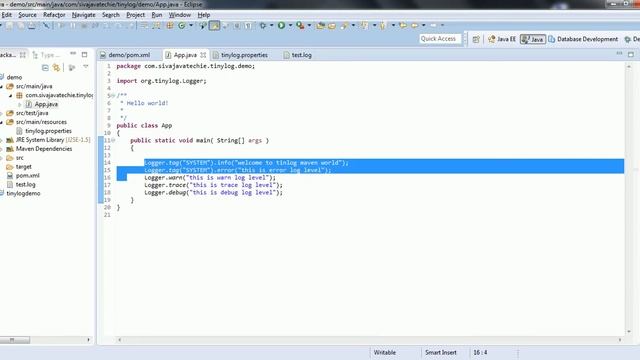
Task: Toggle Mark Occurrences in the toolbar
Action: [214, 25]
